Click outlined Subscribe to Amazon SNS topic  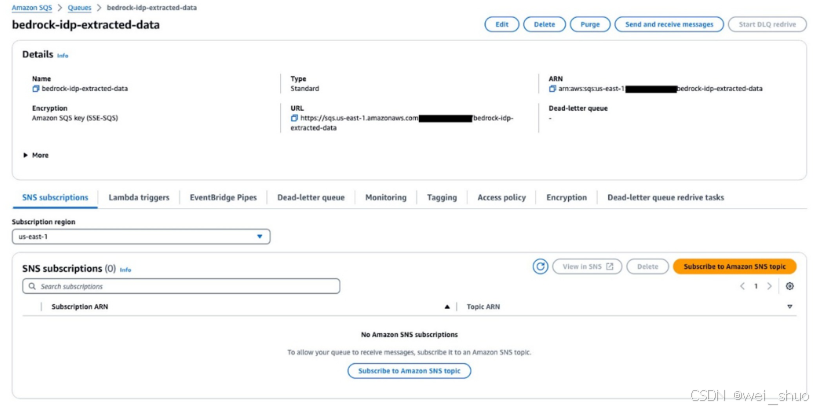point(409,371)
